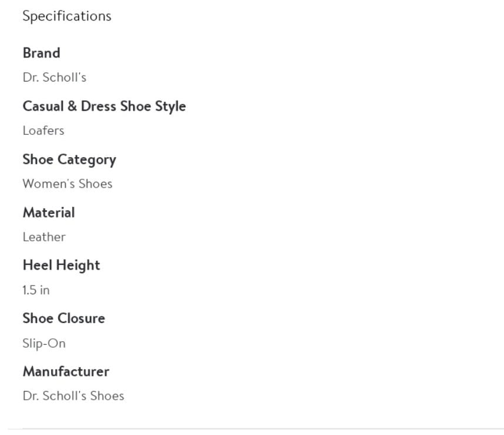This screenshot has width=504, height=435.
Task: Click the Loafers style value
Action: click(x=43, y=131)
